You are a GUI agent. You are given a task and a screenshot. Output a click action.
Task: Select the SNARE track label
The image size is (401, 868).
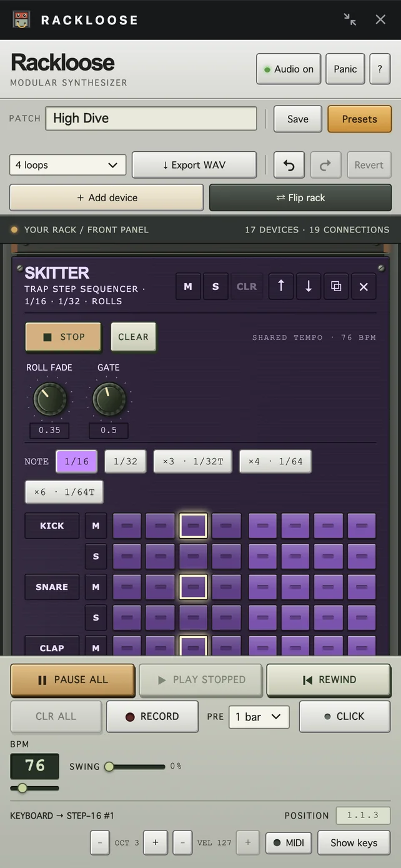52,587
